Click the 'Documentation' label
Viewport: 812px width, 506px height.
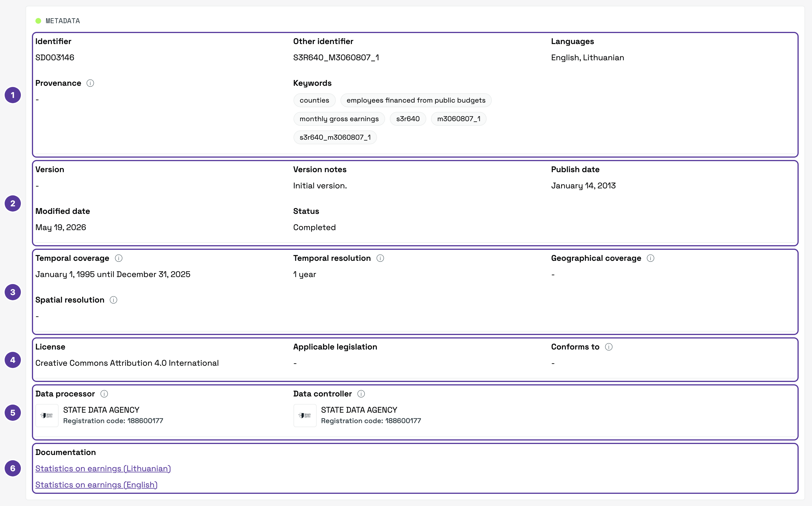[x=66, y=452]
